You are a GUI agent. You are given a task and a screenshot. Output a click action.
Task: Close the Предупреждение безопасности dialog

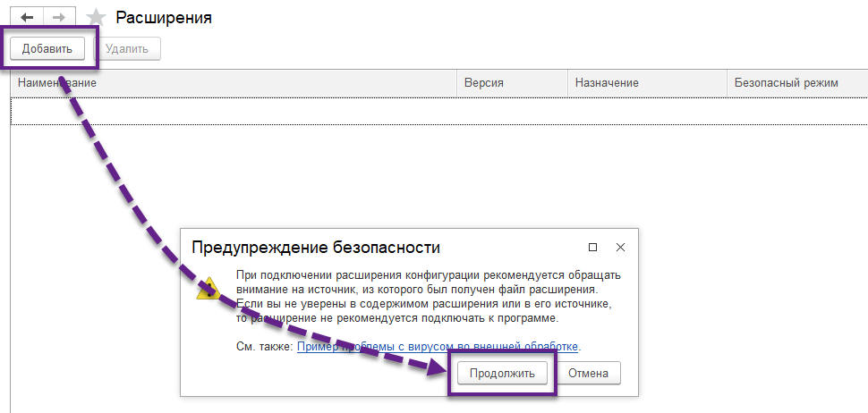(x=620, y=247)
